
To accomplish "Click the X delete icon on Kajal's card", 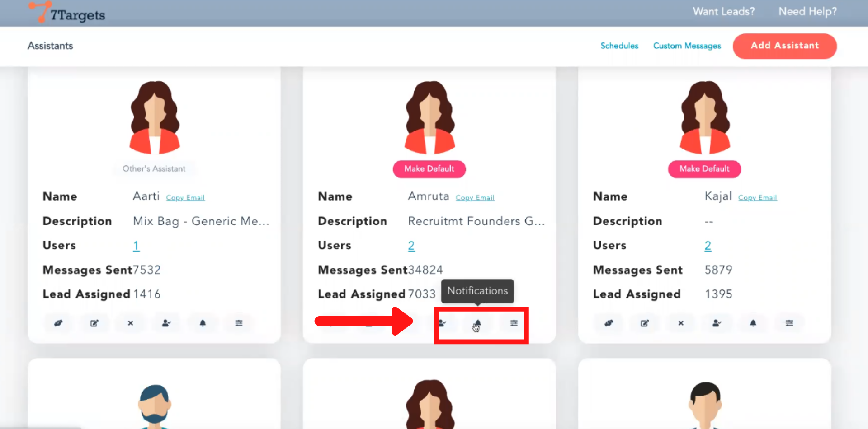I will coord(681,323).
